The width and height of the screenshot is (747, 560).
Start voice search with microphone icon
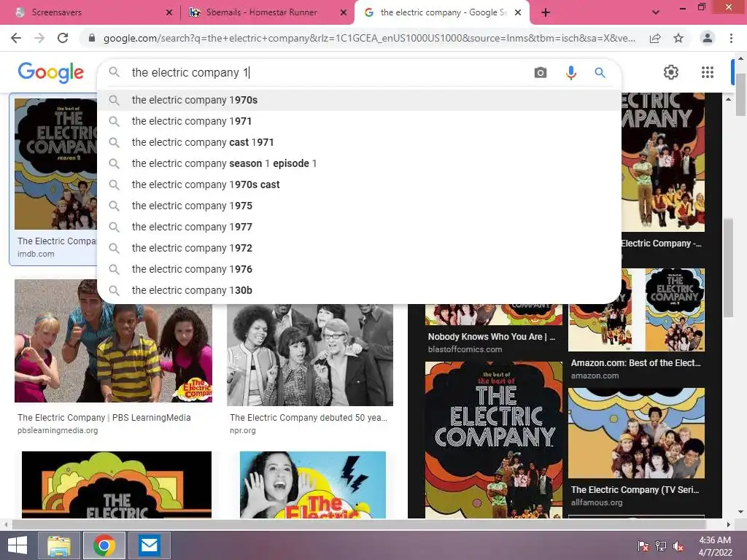(x=570, y=72)
